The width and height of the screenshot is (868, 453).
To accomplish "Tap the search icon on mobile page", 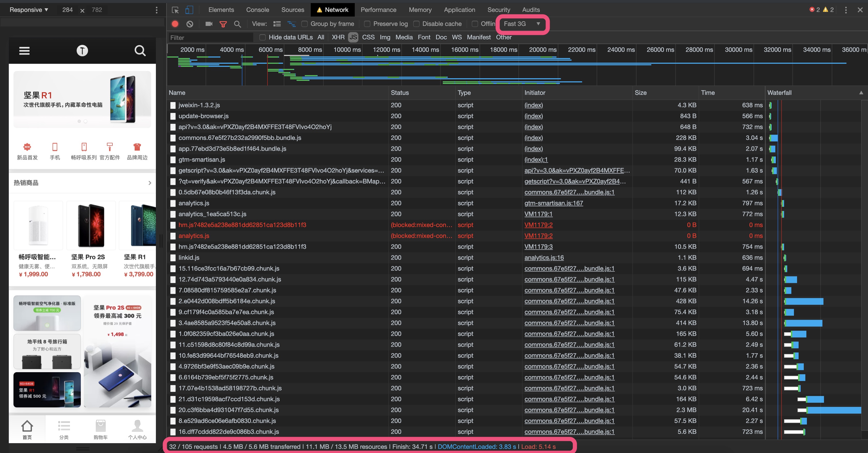I will tap(140, 51).
